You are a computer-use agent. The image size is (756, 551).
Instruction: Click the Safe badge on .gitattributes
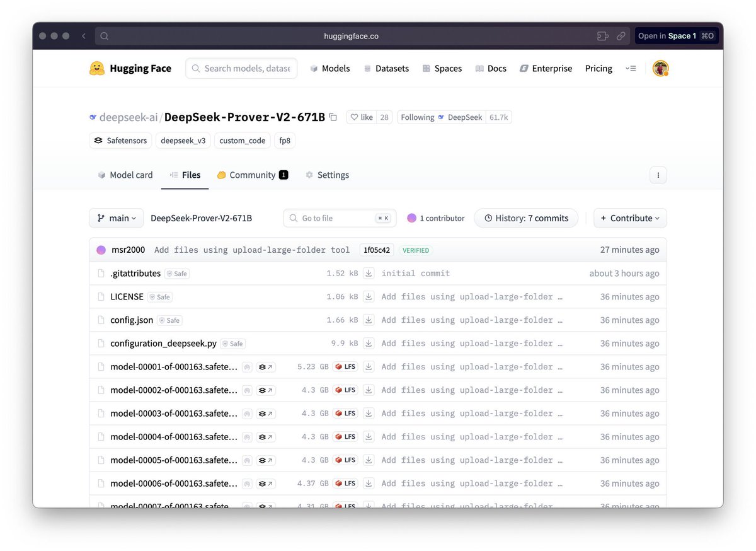click(x=176, y=274)
